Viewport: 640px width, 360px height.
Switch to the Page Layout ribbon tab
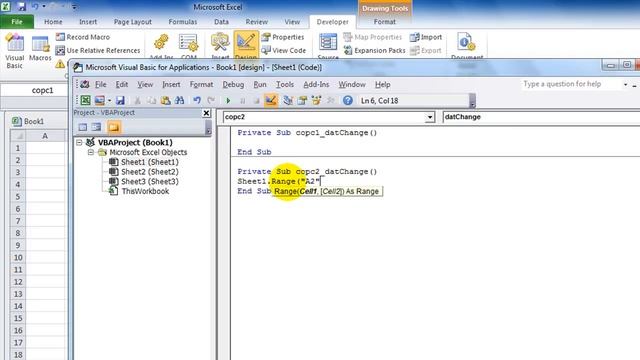[x=133, y=22]
